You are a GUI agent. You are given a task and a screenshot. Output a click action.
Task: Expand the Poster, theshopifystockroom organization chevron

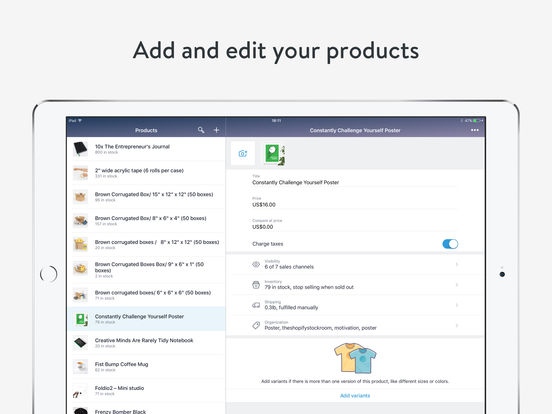click(457, 326)
